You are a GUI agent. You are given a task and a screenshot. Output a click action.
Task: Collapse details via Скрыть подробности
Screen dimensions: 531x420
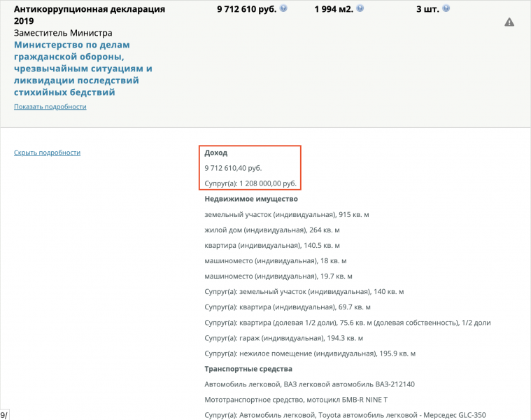tap(47, 153)
